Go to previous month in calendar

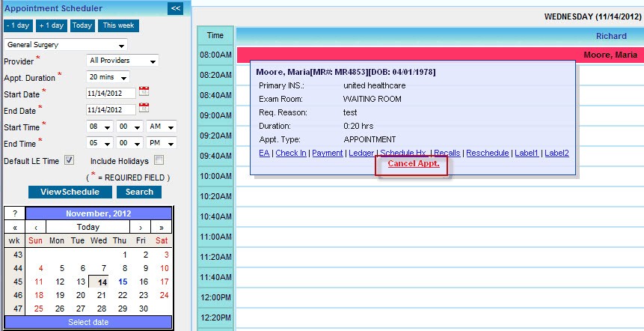tap(36, 227)
